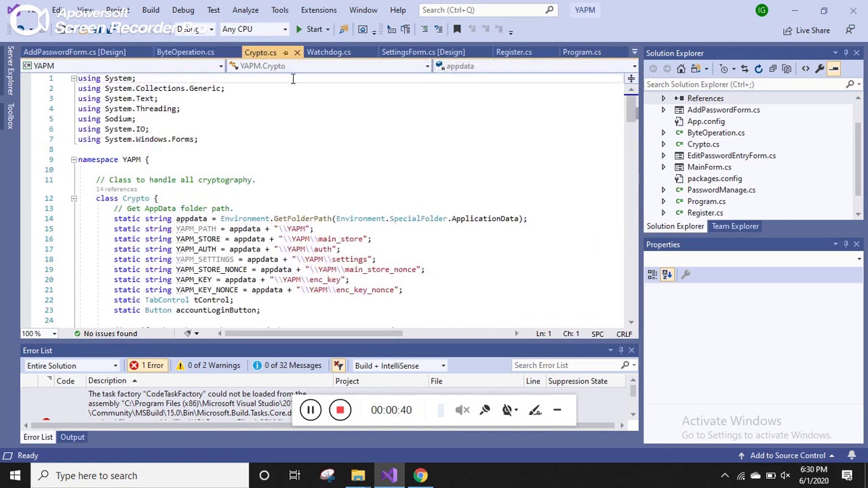Click the Display Quick Info toolbar icon
The image size is (868, 488).
tap(391, 29)
